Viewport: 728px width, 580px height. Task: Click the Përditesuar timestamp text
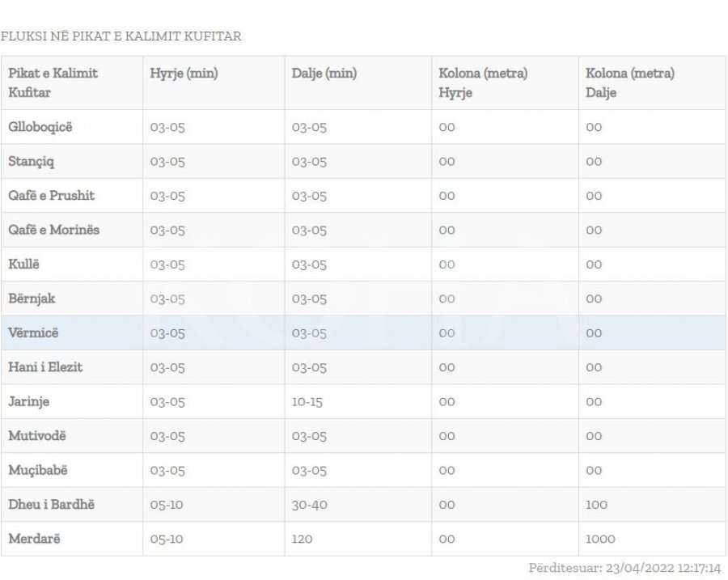(624, 568)
